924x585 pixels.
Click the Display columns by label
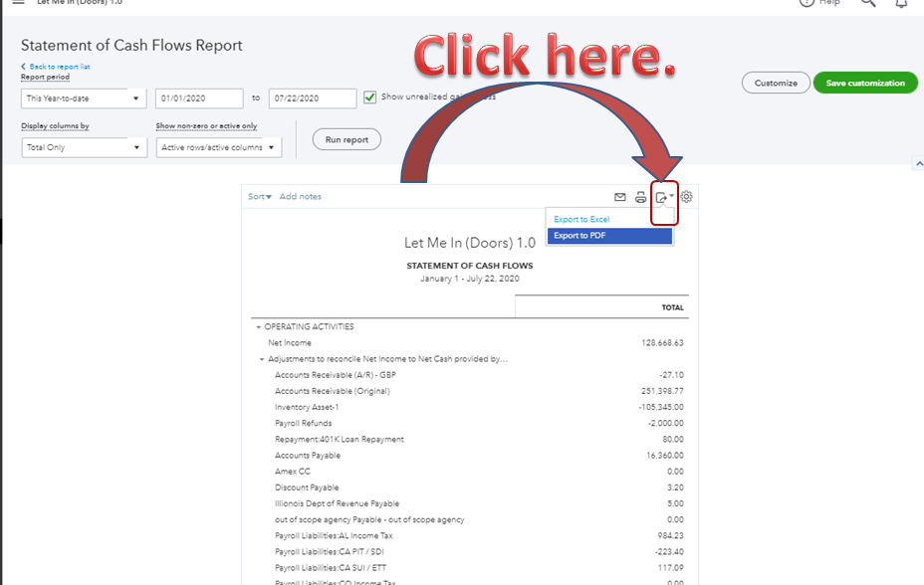click(x=56, y=126)
